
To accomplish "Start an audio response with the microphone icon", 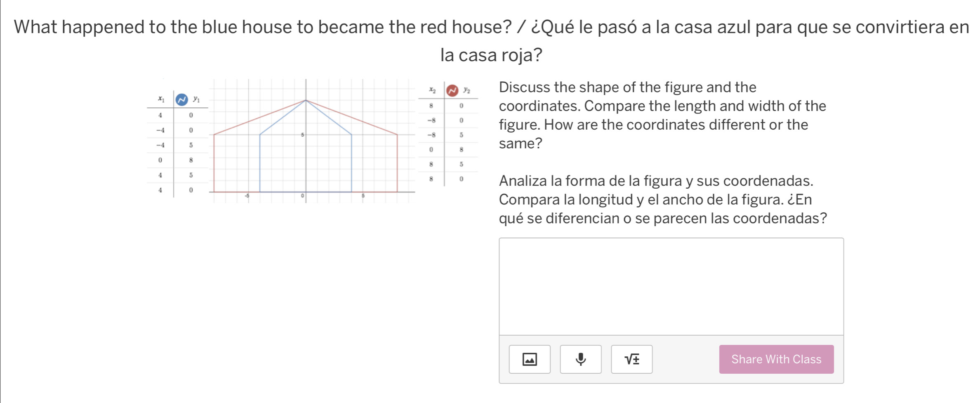I will pos(581,359).
